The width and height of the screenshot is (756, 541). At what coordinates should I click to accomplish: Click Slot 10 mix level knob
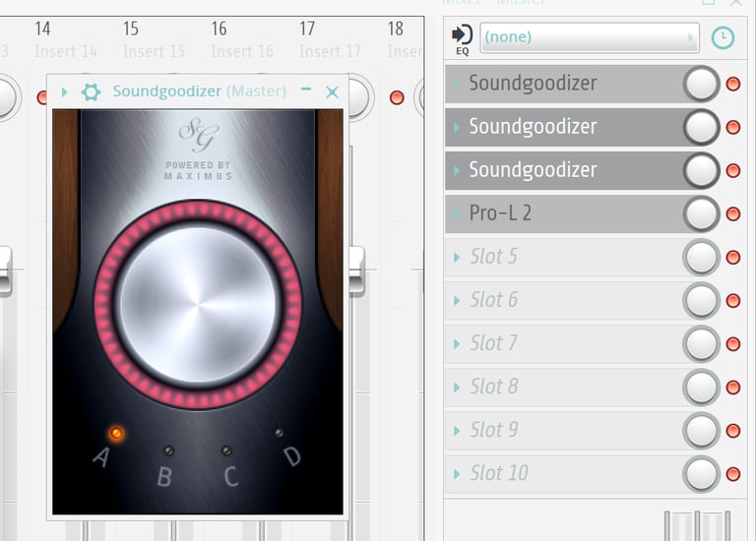702,473
